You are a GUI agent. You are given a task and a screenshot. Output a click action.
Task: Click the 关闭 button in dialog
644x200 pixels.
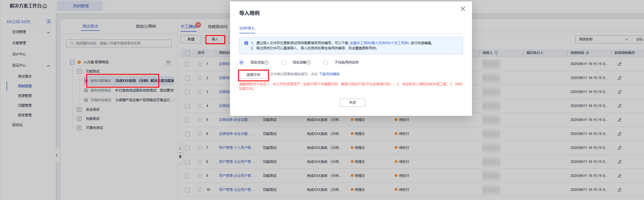[352, 103]
